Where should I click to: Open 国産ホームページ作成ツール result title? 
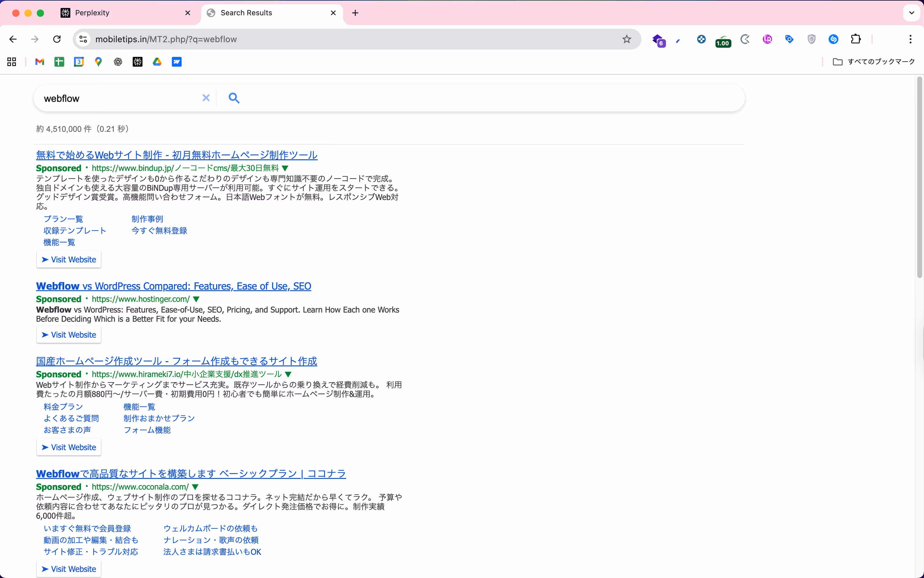(x=176, y=361)
